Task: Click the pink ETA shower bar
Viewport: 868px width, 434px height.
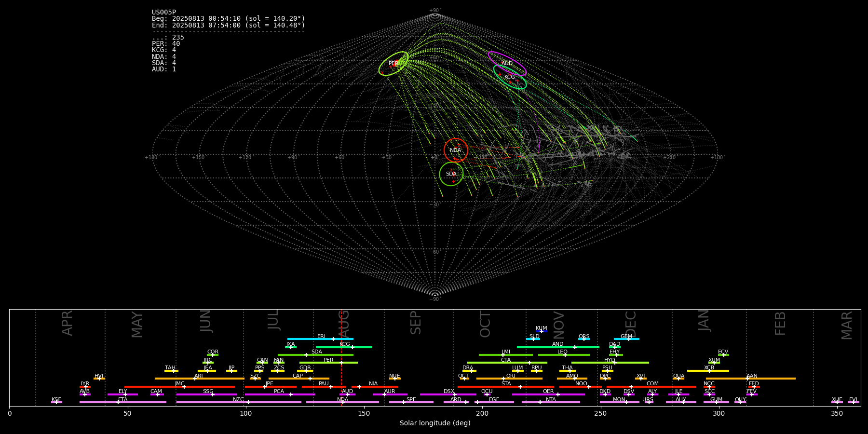Action: click(123, 402)
